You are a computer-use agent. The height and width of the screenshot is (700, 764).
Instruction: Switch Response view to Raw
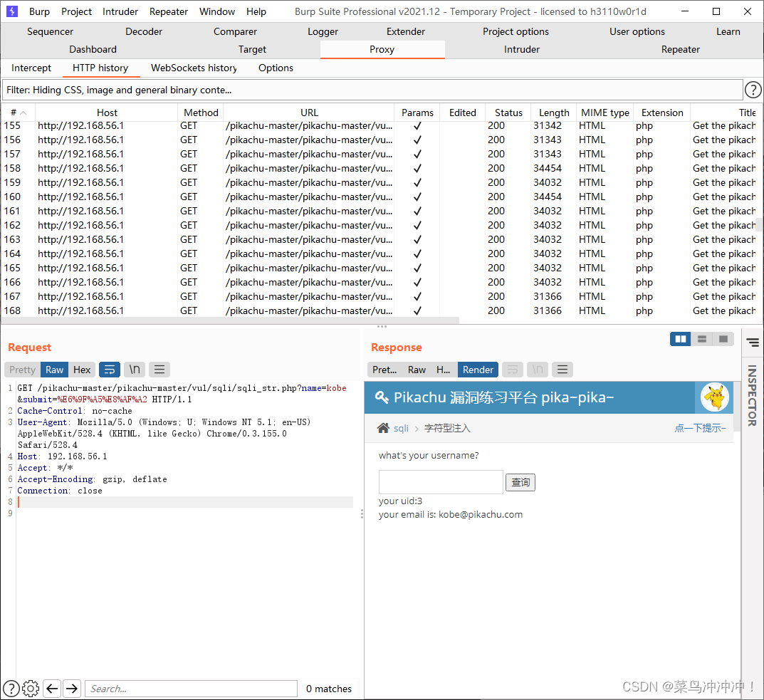[x=417, y=370]
